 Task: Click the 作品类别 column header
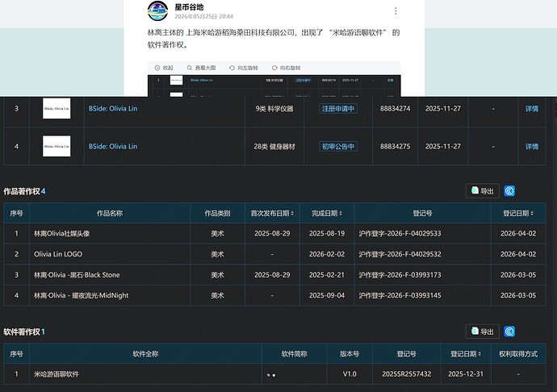[217, 213]
